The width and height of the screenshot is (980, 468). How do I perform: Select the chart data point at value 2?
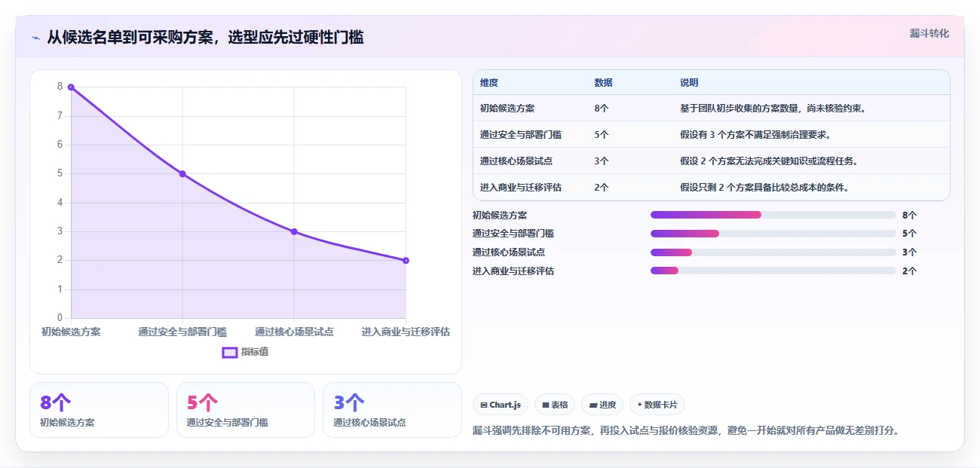(x=406, y=261)
